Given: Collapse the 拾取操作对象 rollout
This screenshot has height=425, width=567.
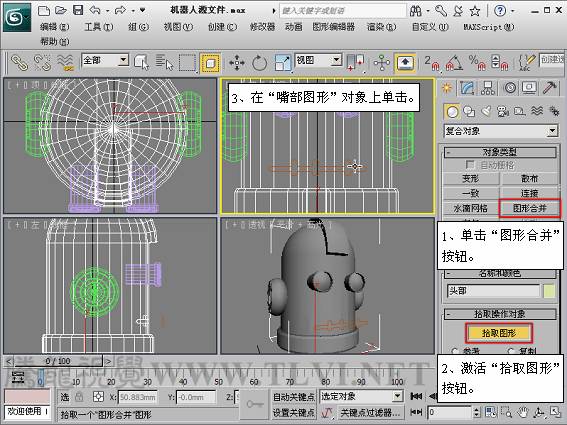Looking at the screenshot, I should [x=500, y=314].
